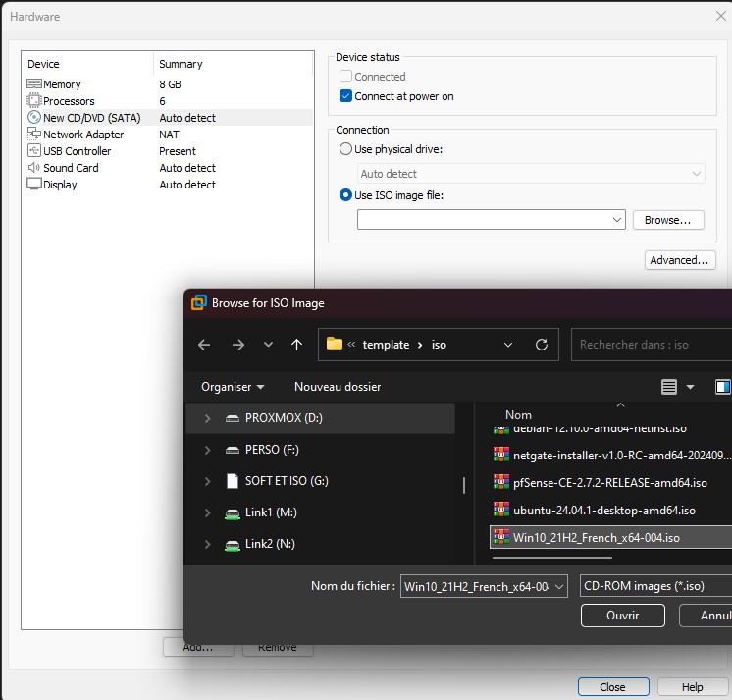Go up one folder level
This screenshot has width=732, height=700.
(297, 345)
